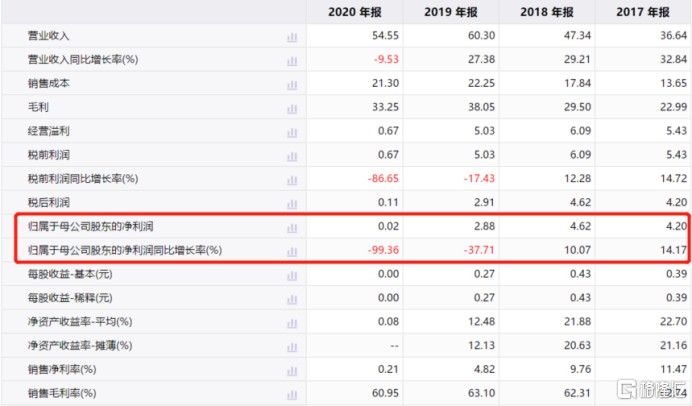This screenshot has height=406, width=692.
Task: Open chart icon for 净资产收益率-平均 row
Action: click(x=292, y=321)
